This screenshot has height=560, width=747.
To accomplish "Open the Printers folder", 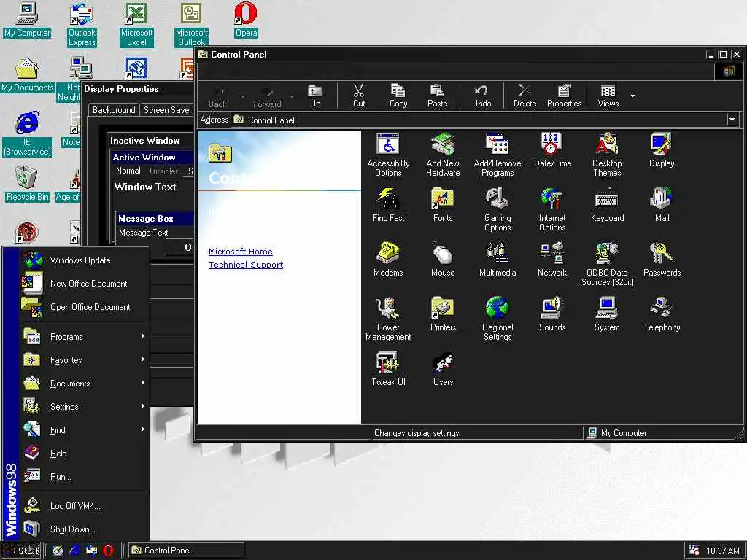I will tap(443, 314).
